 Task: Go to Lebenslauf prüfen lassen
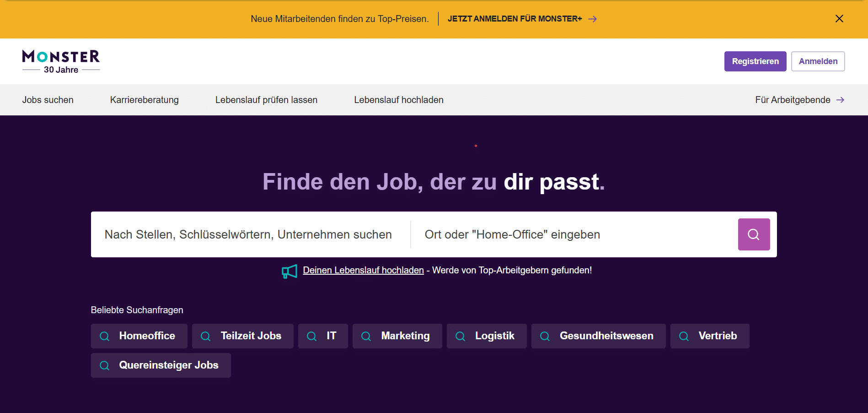coord(266,100)
